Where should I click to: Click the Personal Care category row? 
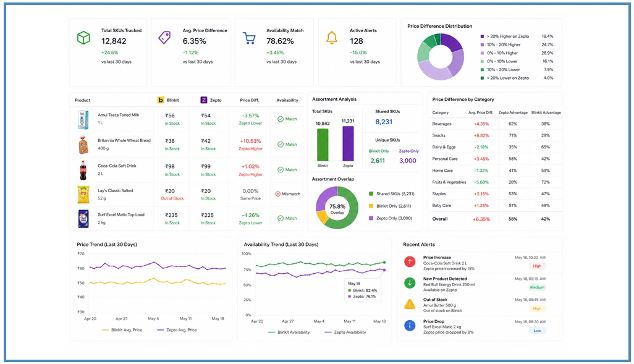495,159
